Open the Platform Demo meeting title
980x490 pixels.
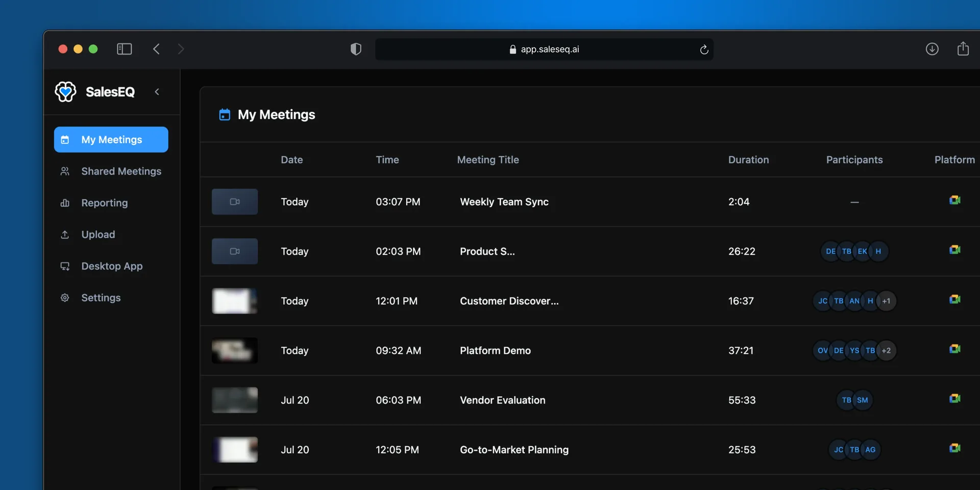pos(495,350)
